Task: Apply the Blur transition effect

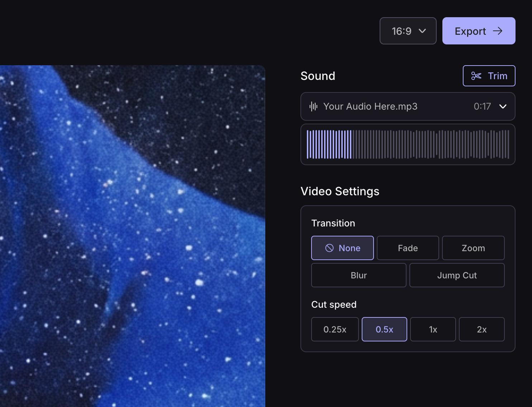Action: click(x=358, y=275)
